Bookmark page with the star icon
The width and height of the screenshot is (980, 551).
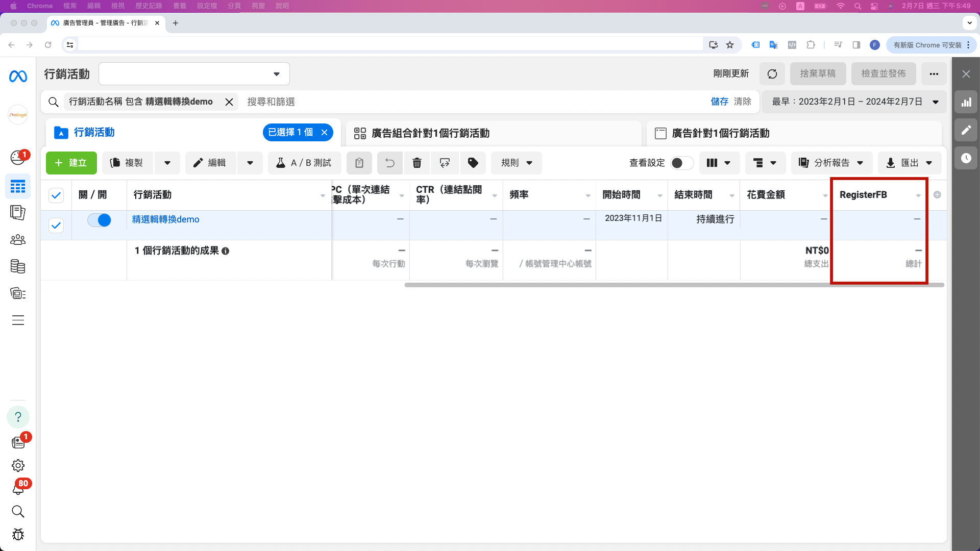[730, 45]
